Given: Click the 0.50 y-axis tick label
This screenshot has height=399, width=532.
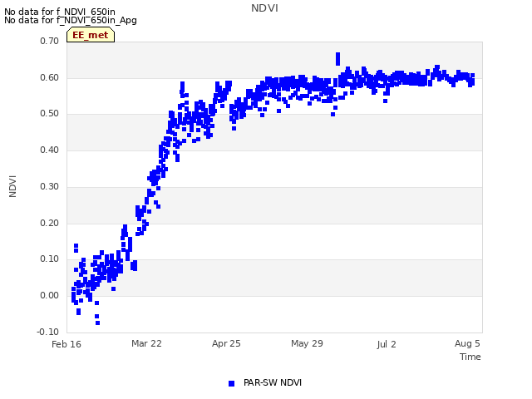Looking at the screenshot, I should point(50,114).
